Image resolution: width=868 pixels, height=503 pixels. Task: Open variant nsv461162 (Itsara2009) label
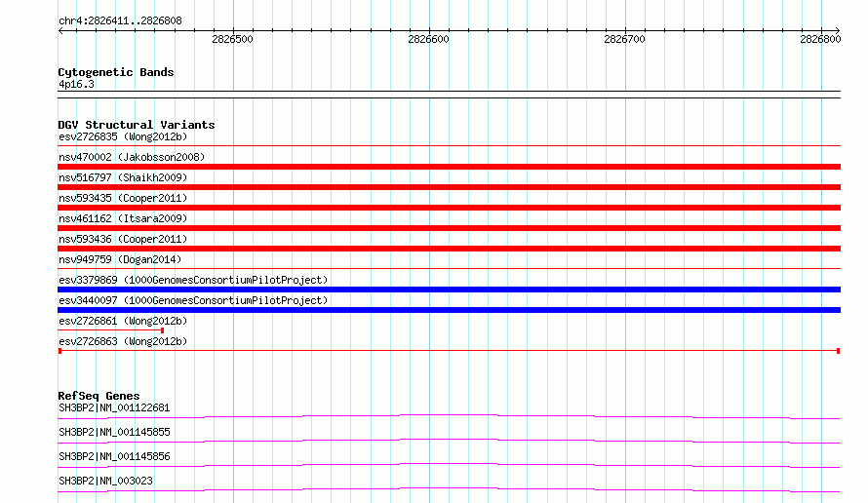(123, 218)
